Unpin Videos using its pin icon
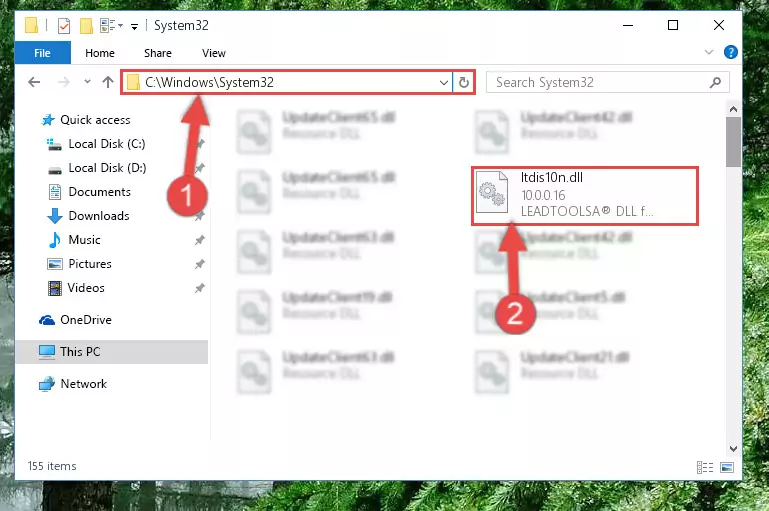 199,288
